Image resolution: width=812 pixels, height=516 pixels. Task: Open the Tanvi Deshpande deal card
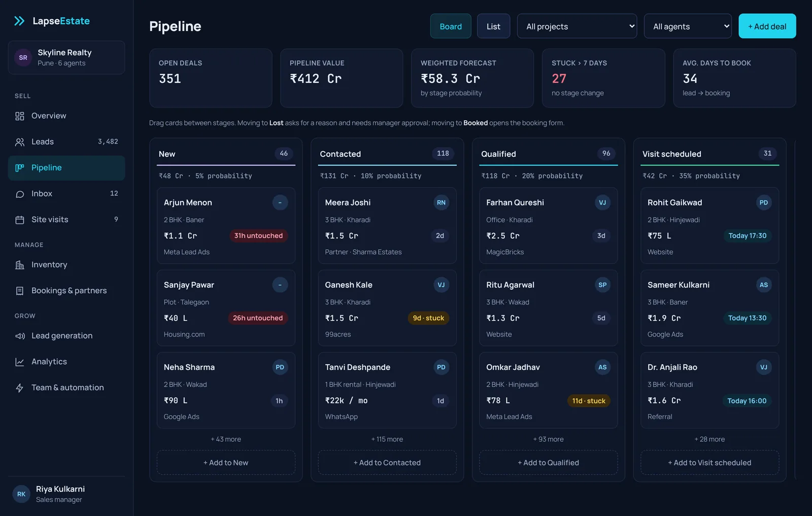pos(387,391)
